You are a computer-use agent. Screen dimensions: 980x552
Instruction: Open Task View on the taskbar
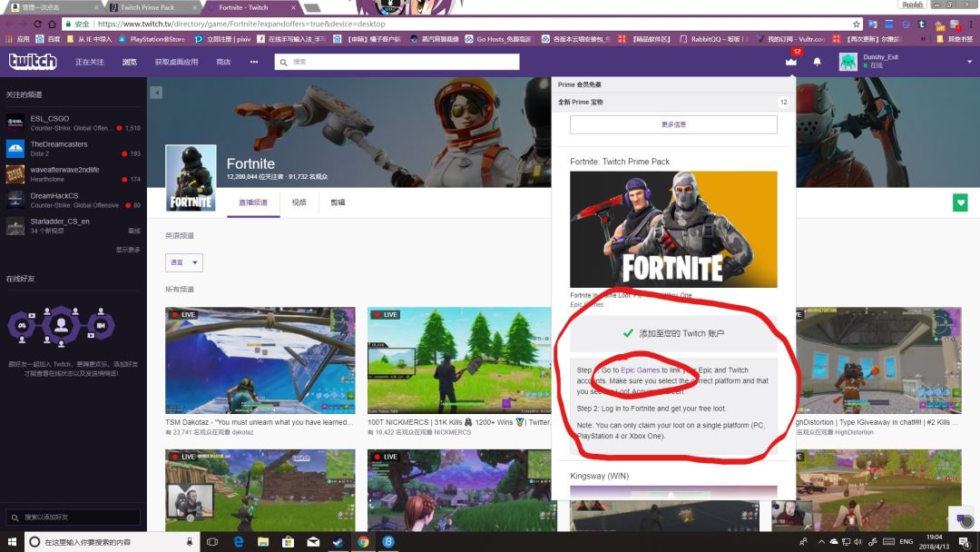(212, 542)
